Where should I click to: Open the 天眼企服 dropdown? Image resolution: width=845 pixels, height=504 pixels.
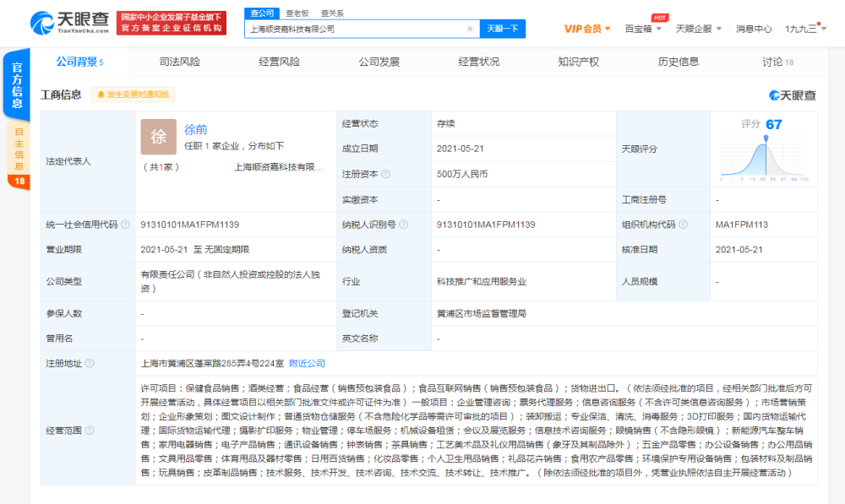(699, 29)
